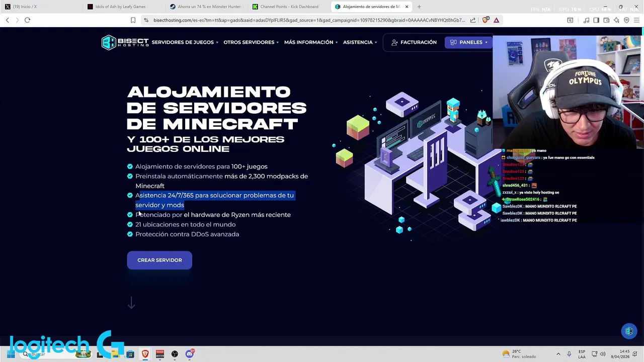Screen dimensions: 644x362
Task: Open the Brave VPN shield icon
Action: tap(626, 20)
